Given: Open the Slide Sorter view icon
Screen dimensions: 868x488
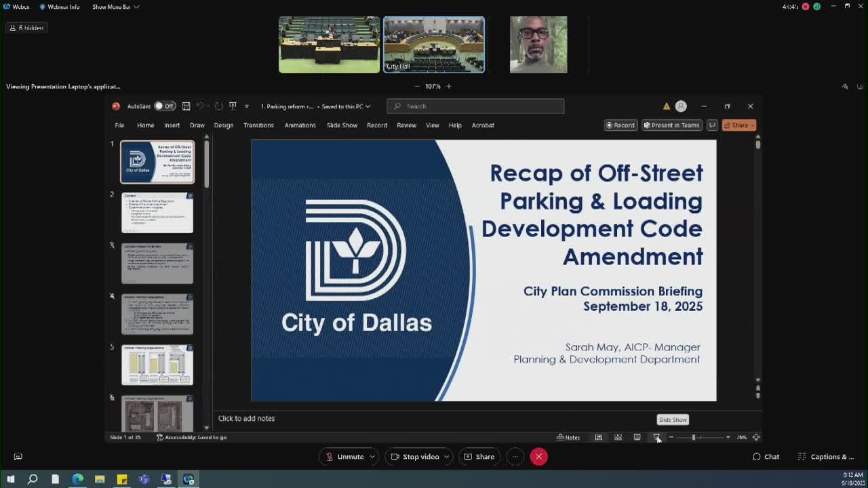Looking at the screenshot, I should (x=618, y=437).
